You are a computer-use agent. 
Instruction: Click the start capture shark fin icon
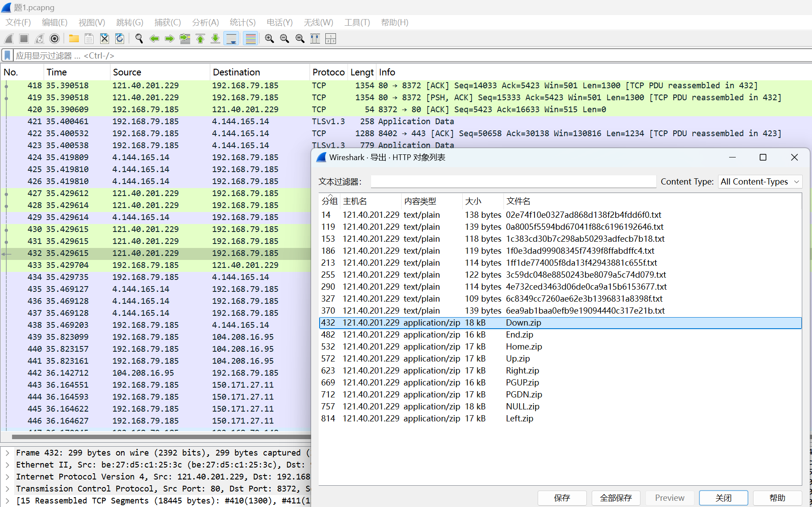coord(9,39)
